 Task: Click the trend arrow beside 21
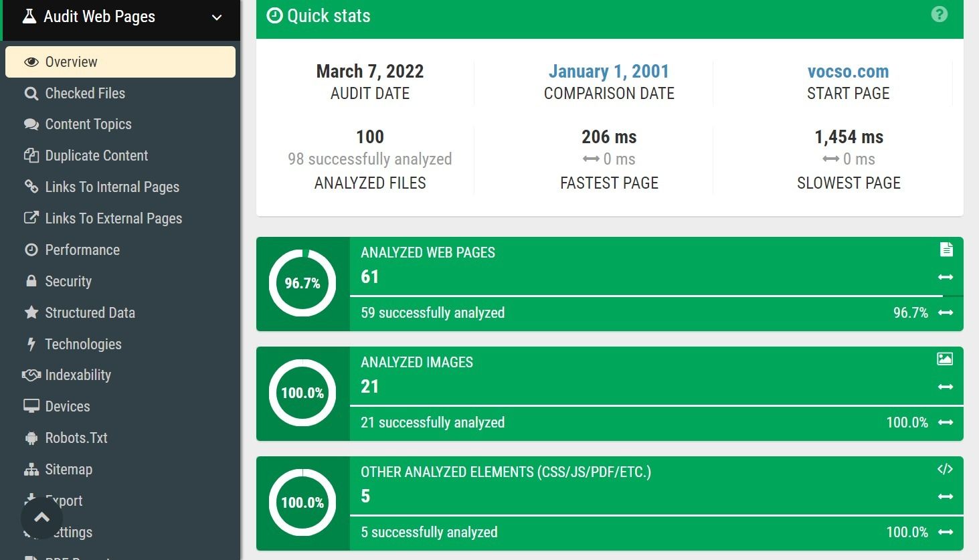[x=946, y=387]
